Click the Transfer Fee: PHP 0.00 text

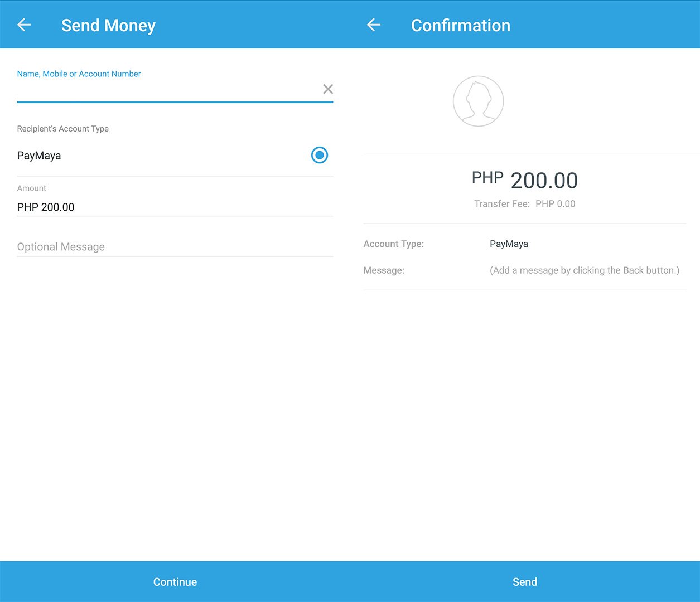click(x=525, y=204)
